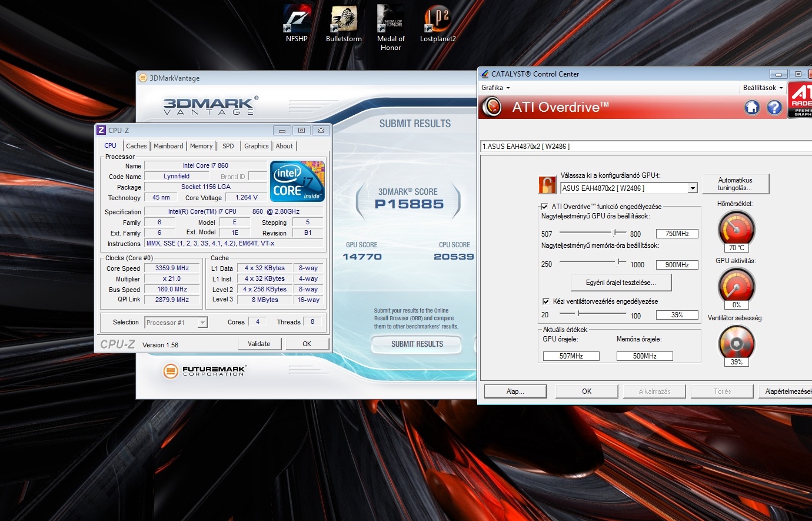This screenshot has width=812, height=521.
Task: Click the Core Voltage 1.264 V value
Action: click(246, 197)
